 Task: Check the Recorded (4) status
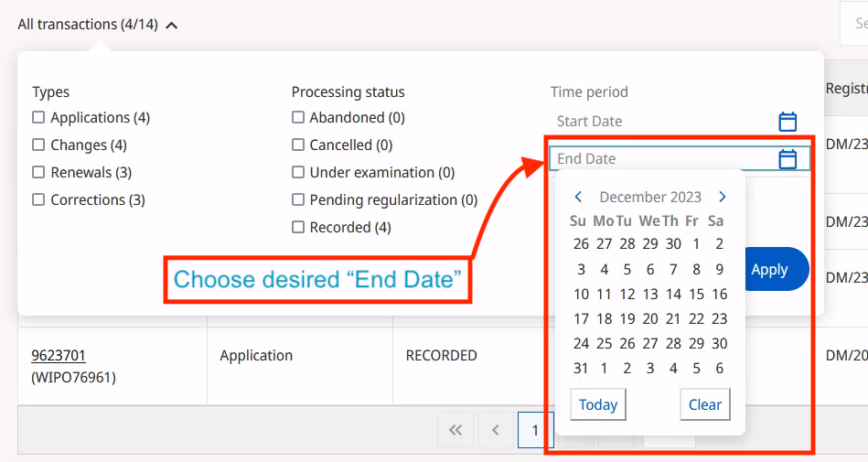point(298,228)
